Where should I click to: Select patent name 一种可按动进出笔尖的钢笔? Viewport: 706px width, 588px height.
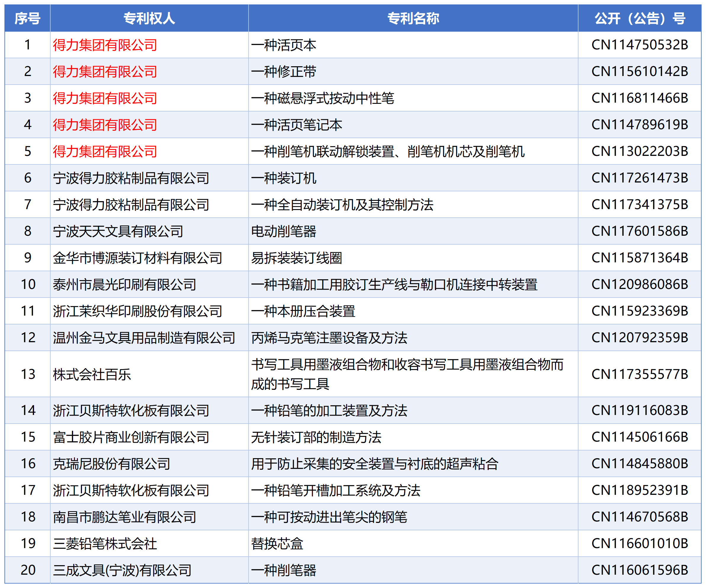tap(329, 517)
